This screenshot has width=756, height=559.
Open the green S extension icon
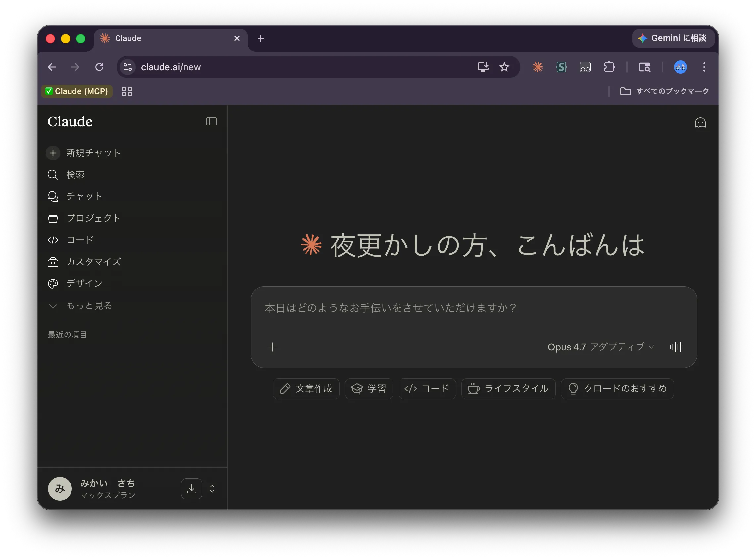(561, 67)
